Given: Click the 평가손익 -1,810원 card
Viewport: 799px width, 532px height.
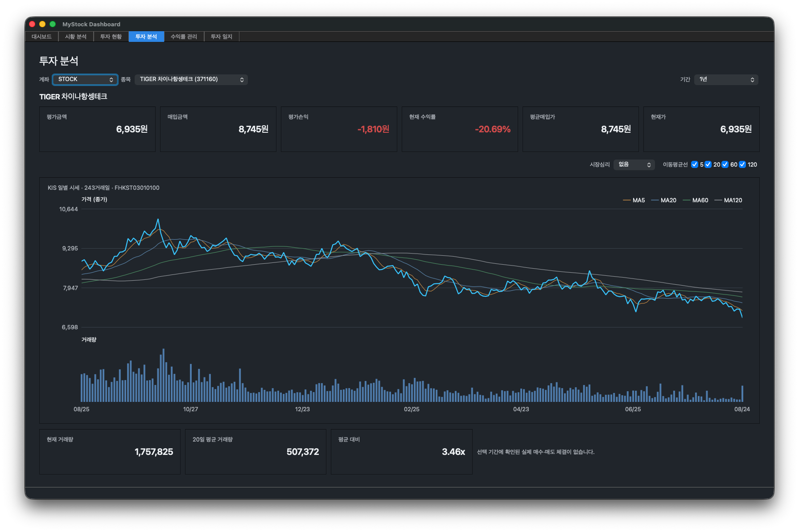Looking at the screenshot, I should (339, 129).
